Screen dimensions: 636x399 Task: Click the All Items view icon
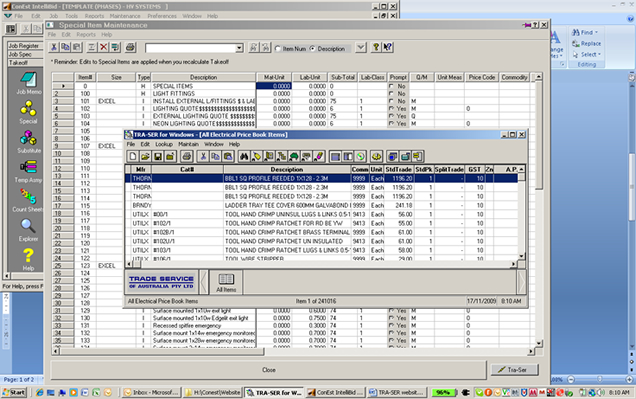coord(226,282)
